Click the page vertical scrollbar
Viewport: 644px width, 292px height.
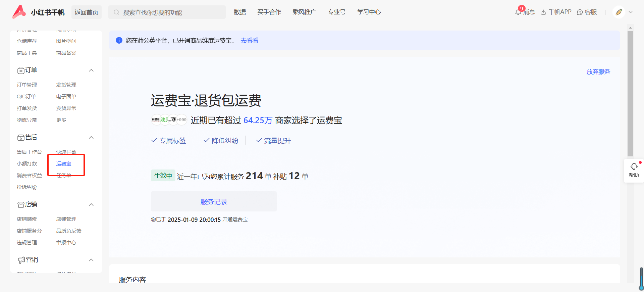(630, 94)
